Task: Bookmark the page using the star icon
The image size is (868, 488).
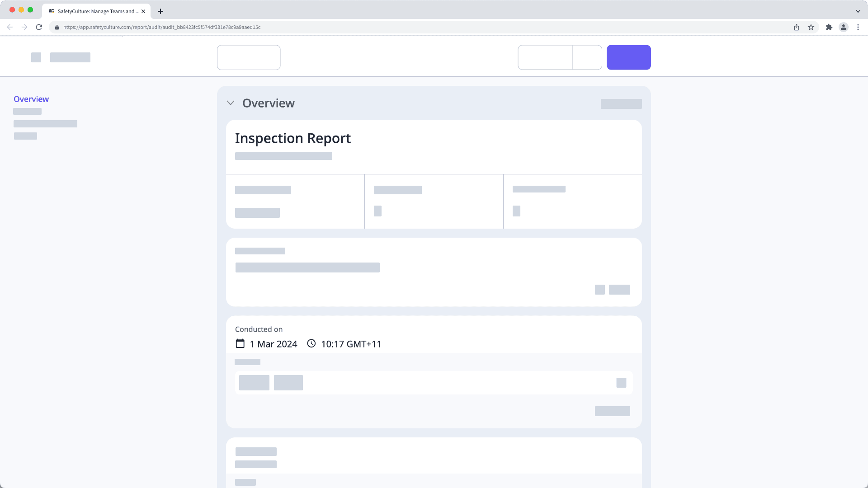Action: point(810,27)
